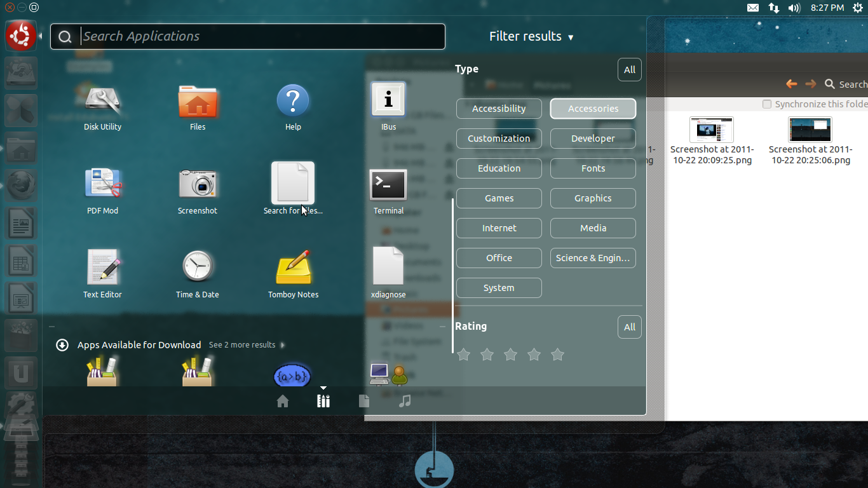
Task: Switch to the Files & Folders lens icon
Action: (x=363, y=401)
